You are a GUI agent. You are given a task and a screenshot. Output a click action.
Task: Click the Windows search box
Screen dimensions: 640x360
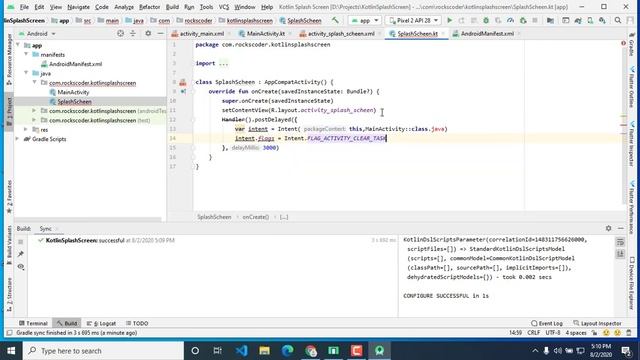(104, 351)
